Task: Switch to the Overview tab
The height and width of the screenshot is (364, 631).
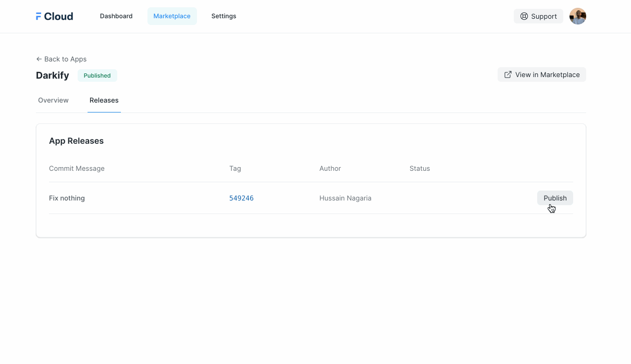Action: point(53,100)
